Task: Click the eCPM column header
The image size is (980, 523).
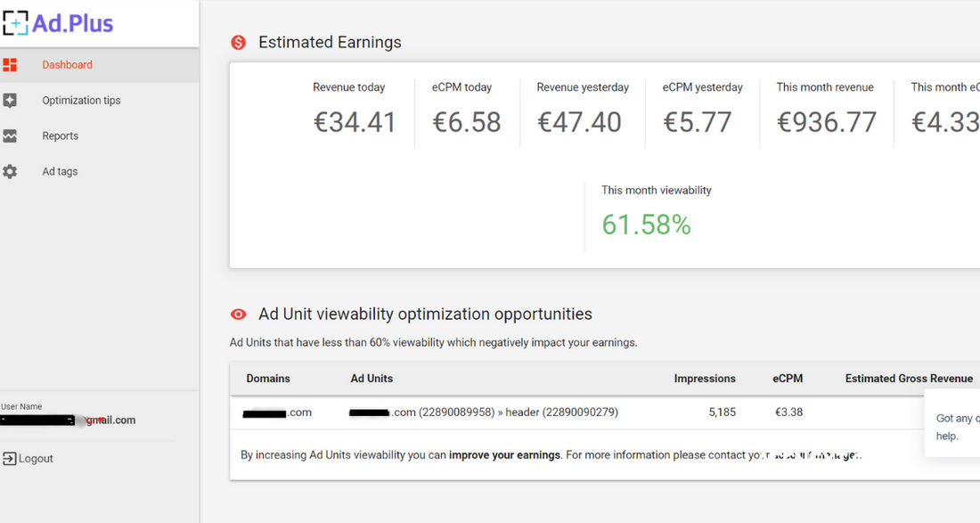Action: point(788,379)
